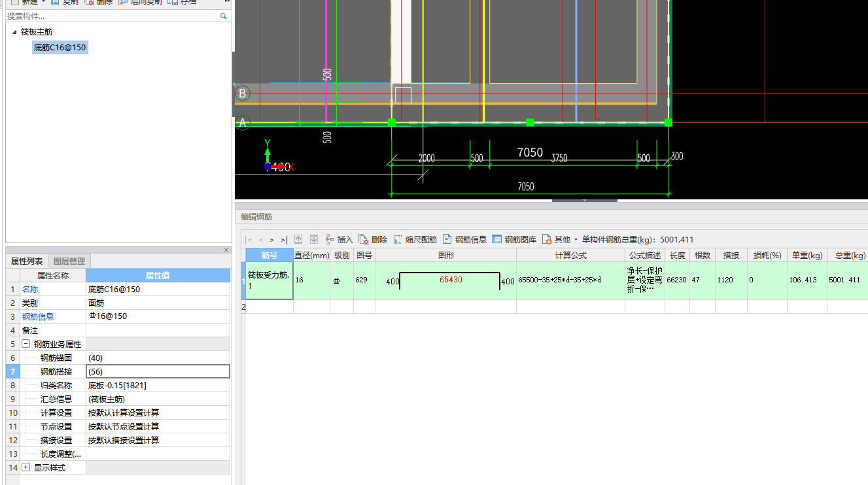Edit 钢筋搭接 value field (56)
868x485 pixels.
[158, 371]
